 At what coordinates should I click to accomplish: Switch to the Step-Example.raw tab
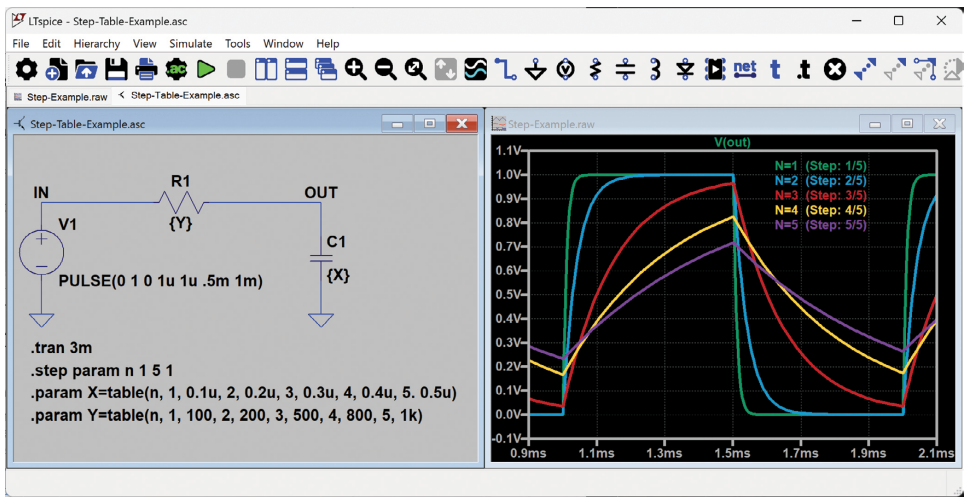pos(60,97)
